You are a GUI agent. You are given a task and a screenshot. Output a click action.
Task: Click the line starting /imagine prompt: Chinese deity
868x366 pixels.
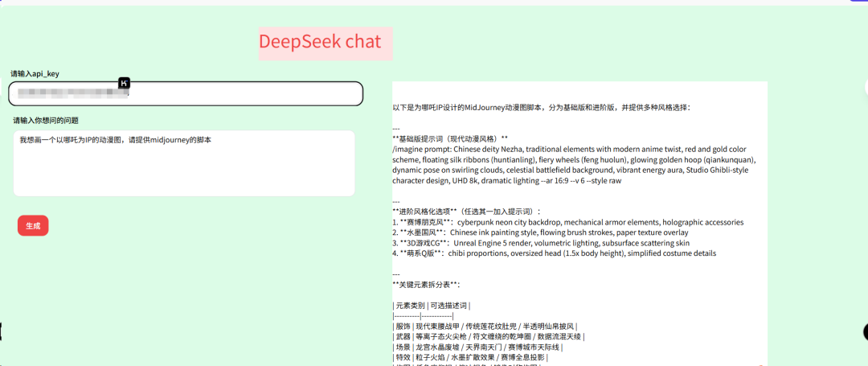pyautogui.click(x=570, y=150)
